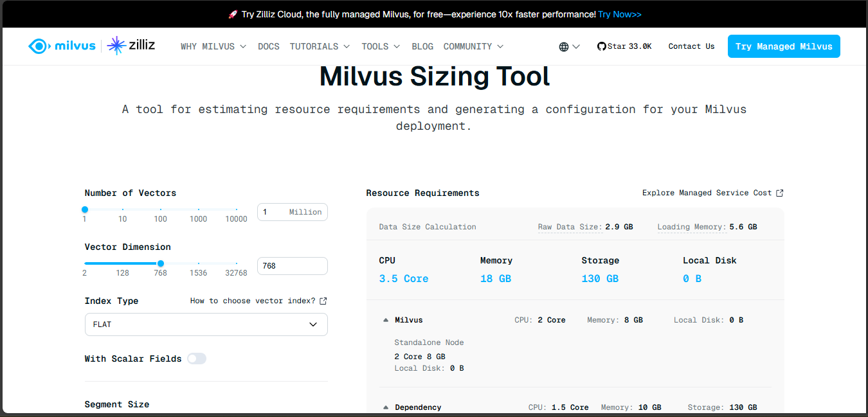This screenshot has height=417, width=868.
Task: Click the GitHub Star 33.0K icon
Action: (x=601, y=46)
